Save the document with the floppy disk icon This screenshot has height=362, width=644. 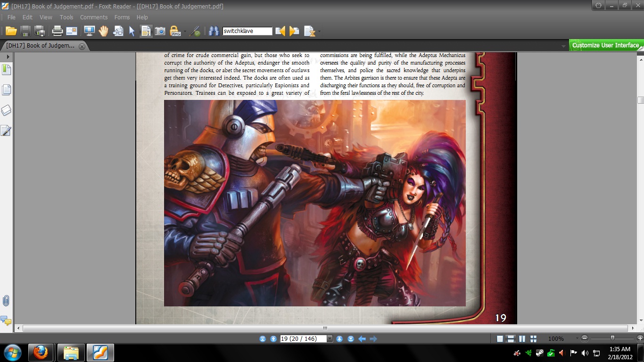coord(25,31)
